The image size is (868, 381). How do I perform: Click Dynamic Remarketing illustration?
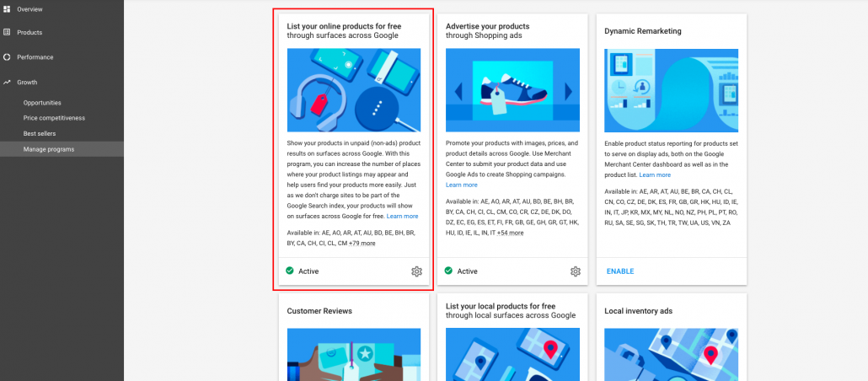672,89
